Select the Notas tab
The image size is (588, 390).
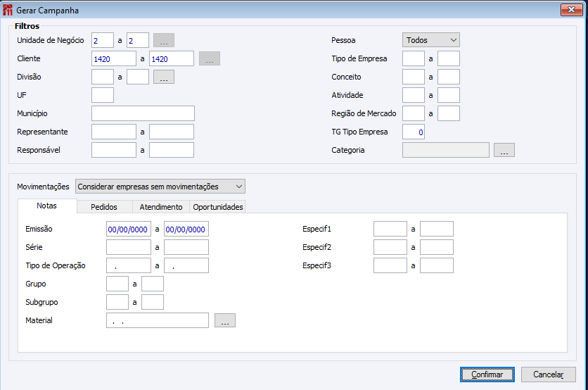pos(46,206)
